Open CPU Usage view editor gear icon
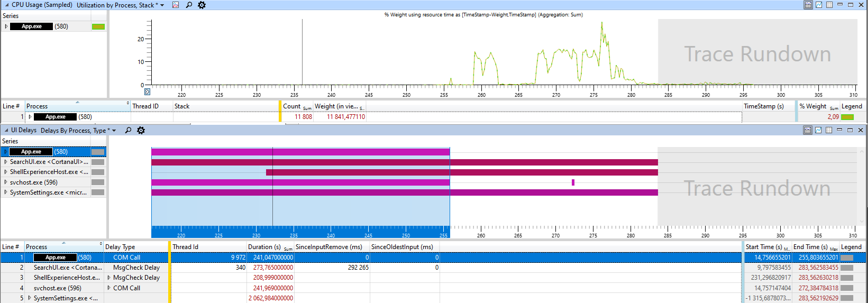 tap(202, 5)
